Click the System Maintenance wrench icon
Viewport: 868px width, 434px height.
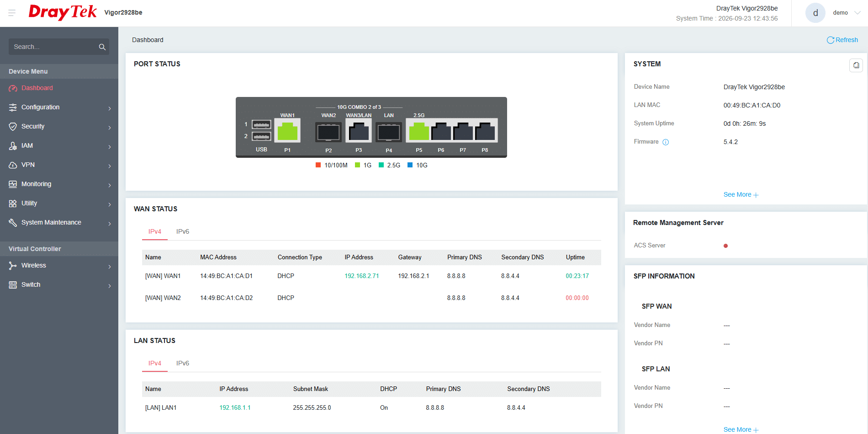(x=13, y=223)
